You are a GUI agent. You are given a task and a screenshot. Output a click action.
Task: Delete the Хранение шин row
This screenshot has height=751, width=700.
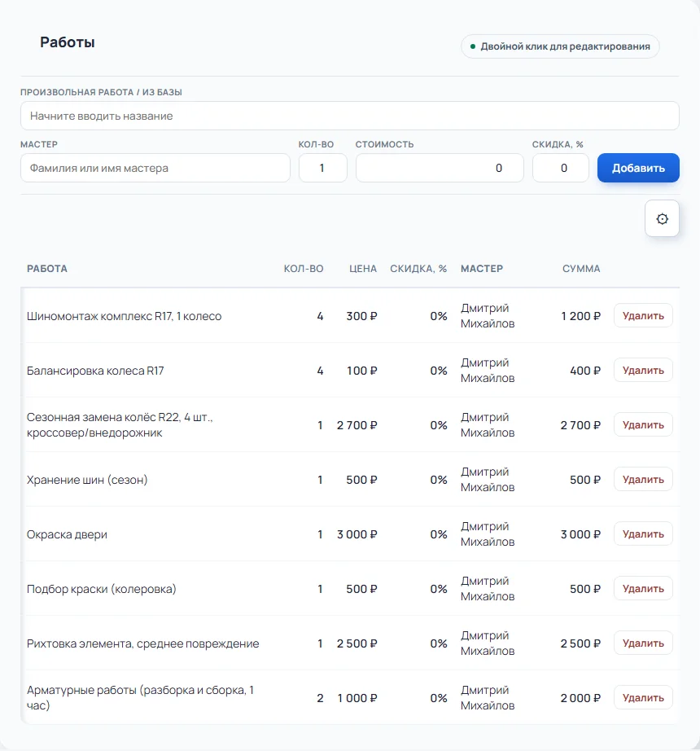(643, 480)
